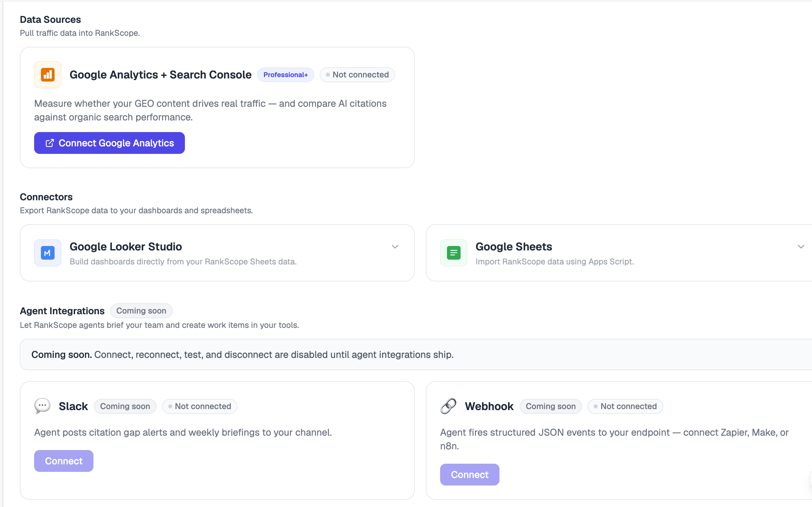
Task: Click the Webhook chain link icon
Action: tap(448, 406)
